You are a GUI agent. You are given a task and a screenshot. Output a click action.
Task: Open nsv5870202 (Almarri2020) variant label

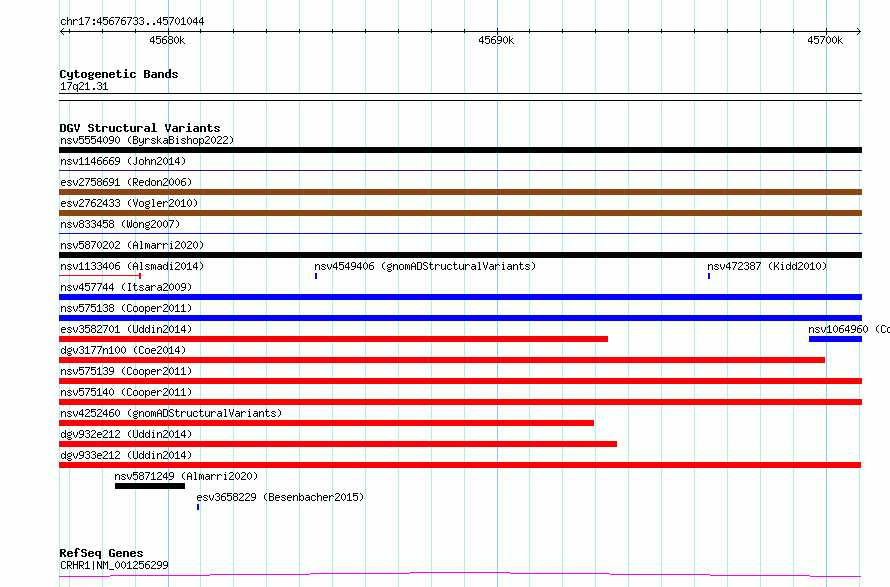click(132, 245)
